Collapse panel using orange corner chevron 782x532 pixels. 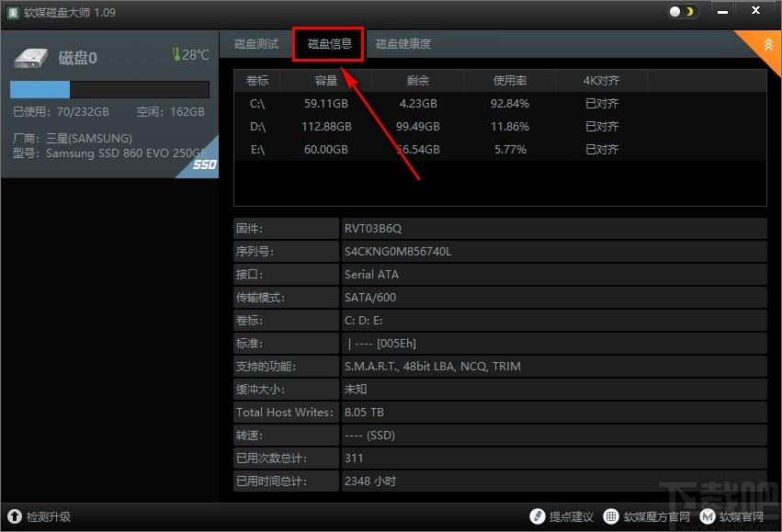pos(768,45)
